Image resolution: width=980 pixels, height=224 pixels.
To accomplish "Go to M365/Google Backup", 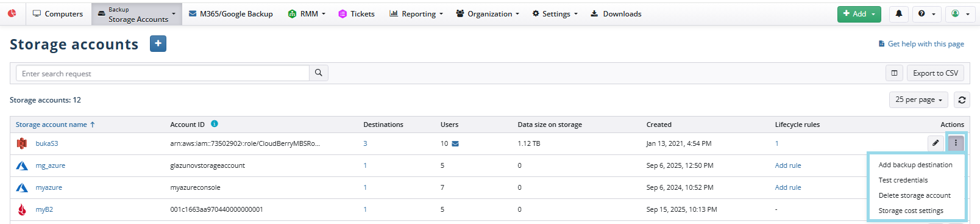I will (x=231, y=13).
